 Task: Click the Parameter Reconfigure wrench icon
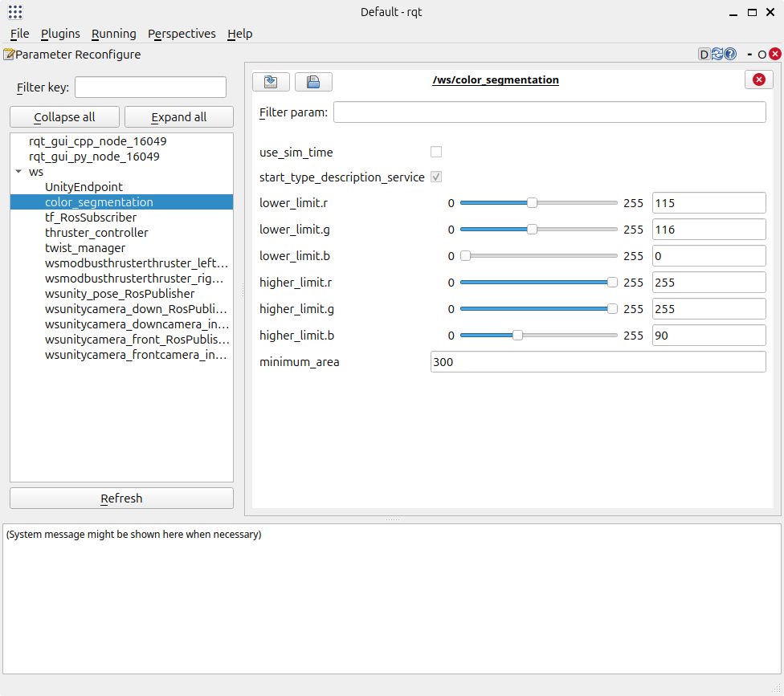7,54
